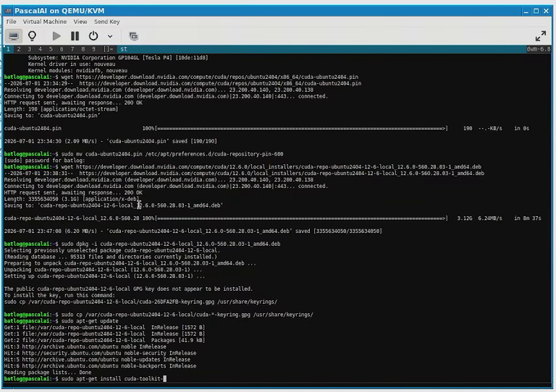Screen dimensions: 556x392
Task: Click the cuda-ubuntu2404.pin download progress bar
Action: [x=301, y=128]
